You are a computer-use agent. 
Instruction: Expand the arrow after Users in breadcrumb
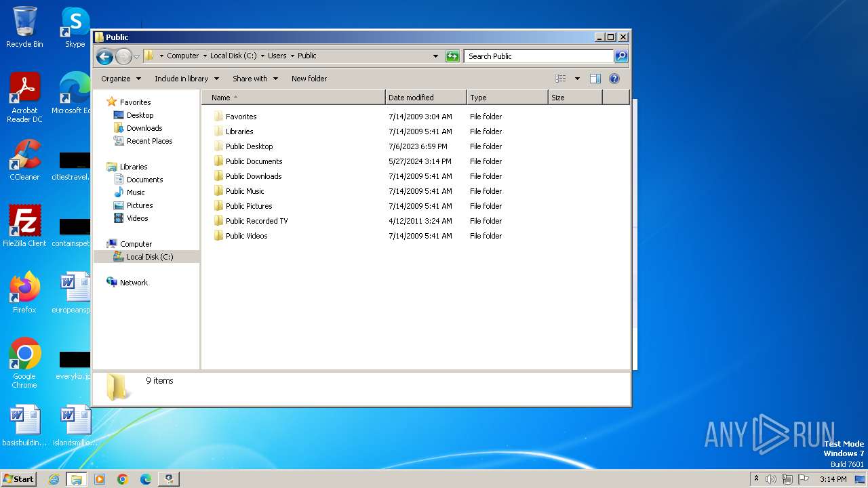point(292,56)
